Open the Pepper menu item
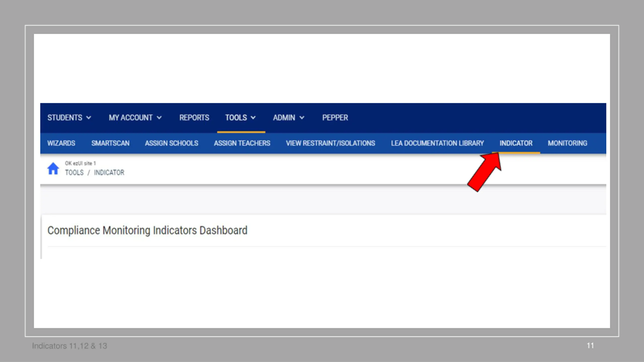This screenshot has height=362, width=644. click(335, 117)
